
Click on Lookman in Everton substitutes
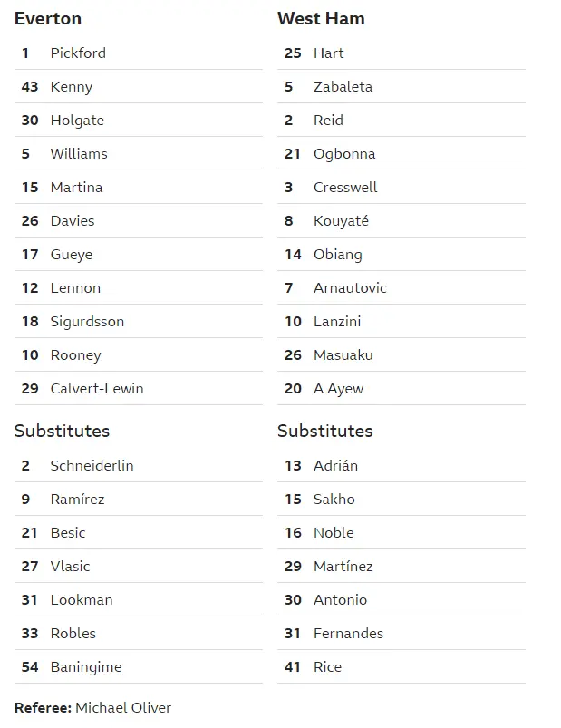coord(82,600)
